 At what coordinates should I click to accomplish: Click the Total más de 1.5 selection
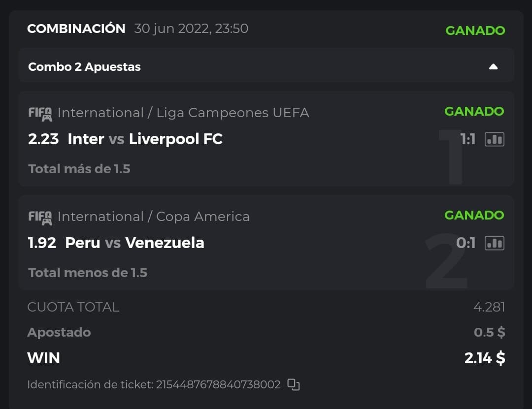click(79, 169)
